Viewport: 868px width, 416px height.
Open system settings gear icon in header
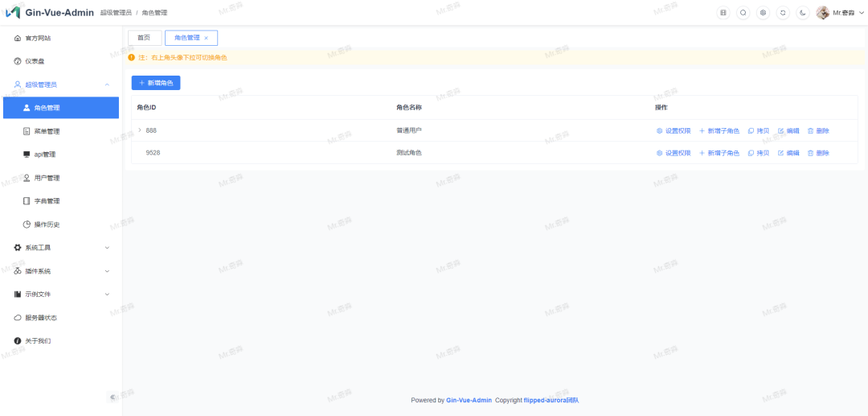pos(763,13)
